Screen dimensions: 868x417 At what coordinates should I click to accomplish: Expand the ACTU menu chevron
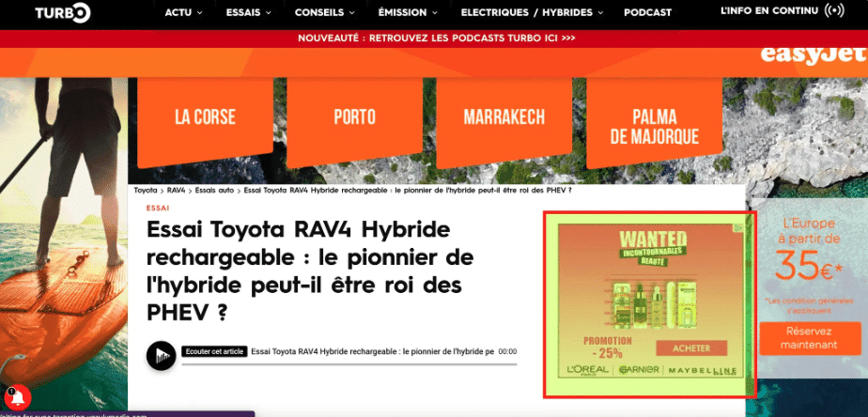pyautogui.click(x=199, y=12)
